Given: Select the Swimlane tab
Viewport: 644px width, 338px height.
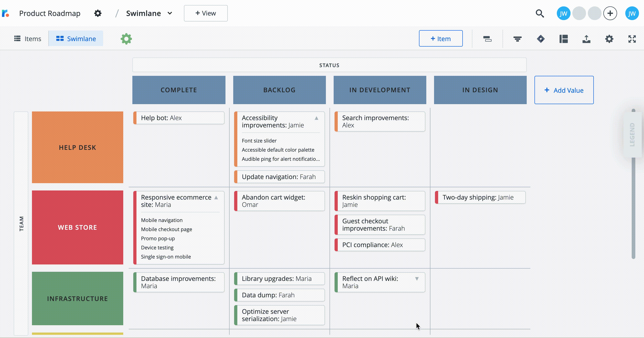Looking at the screenshot, I should (76, 39).
